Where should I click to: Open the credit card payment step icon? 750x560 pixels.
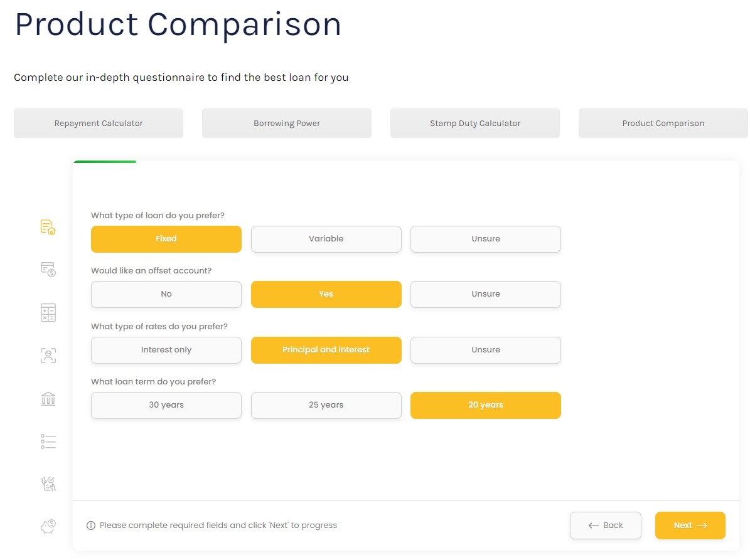tap(48, 270)
